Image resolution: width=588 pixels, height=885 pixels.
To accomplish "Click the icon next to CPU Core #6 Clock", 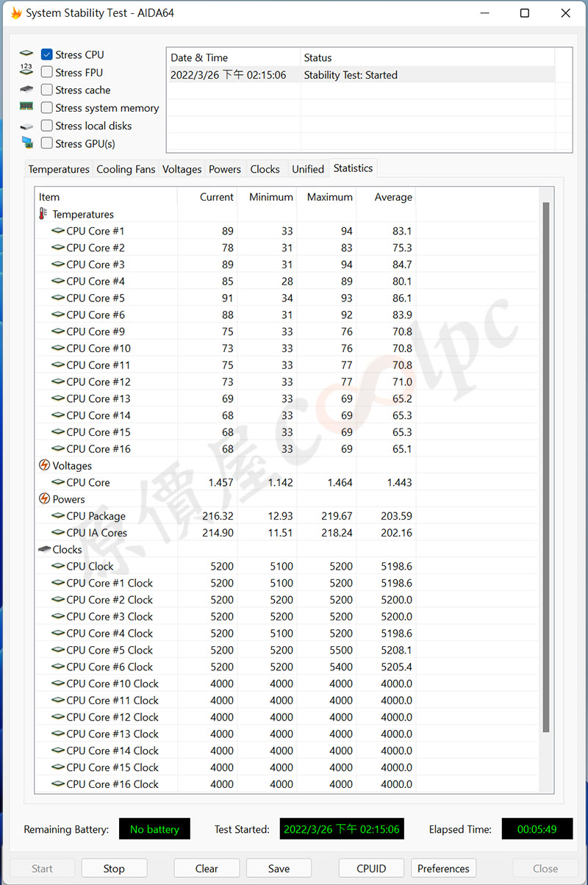I will (x=57, y=667).
